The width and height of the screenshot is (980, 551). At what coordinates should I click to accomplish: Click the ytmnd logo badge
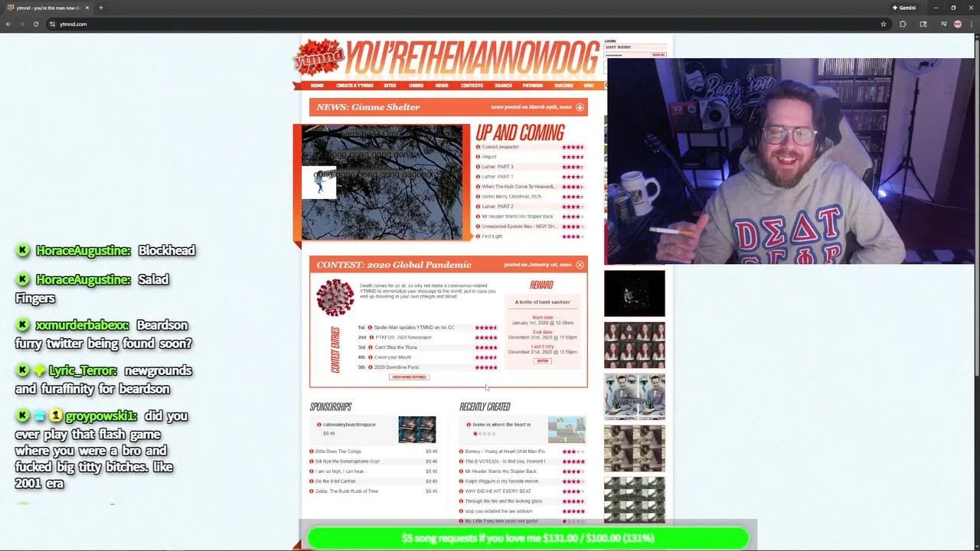click(x=318, y=57)
